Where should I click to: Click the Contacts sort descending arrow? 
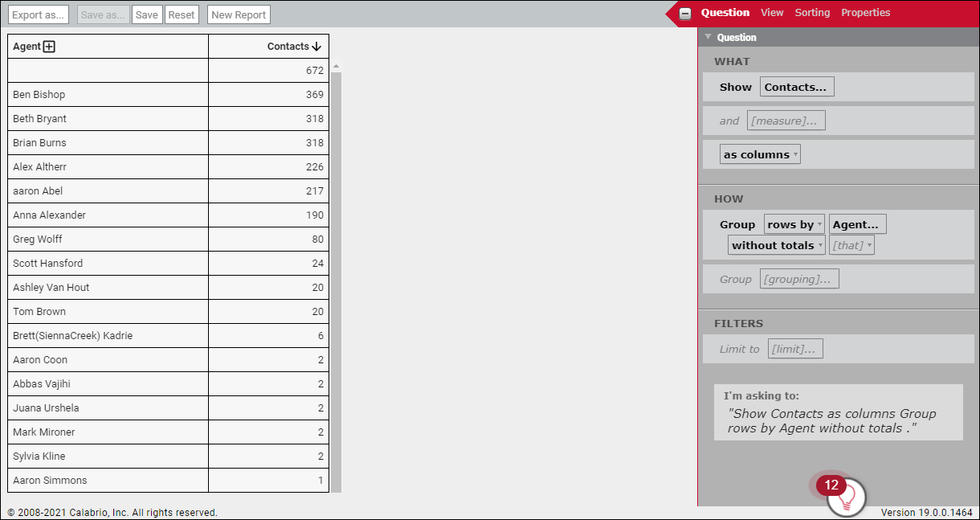click(x=316, y=47)
